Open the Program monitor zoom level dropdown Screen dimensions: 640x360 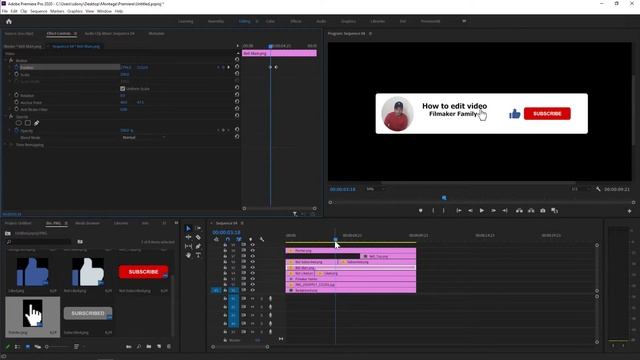coord(376,189)
